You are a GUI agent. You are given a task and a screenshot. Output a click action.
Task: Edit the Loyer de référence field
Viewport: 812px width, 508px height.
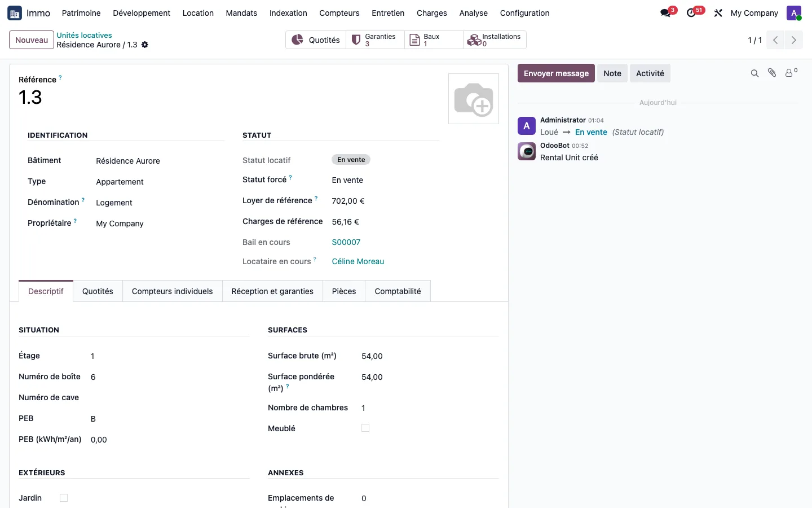tap(385, 201)
